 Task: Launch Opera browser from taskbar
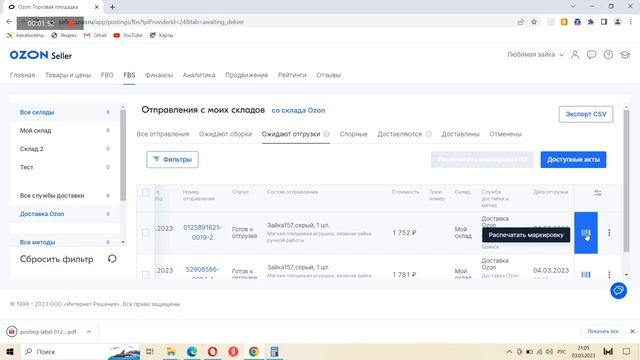pyautogui.click(x=212, y=351)
